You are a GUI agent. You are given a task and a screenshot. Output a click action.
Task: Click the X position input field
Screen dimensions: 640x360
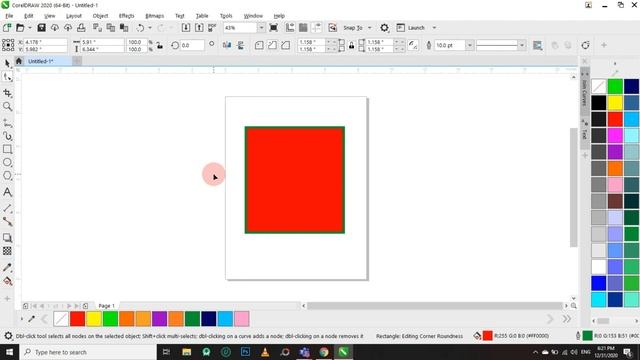pyautogui.click(x=45, y=42)
